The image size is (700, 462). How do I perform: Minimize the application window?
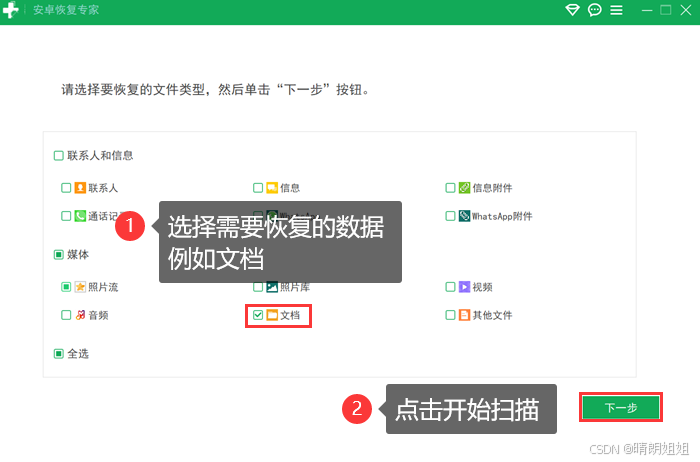647,10
